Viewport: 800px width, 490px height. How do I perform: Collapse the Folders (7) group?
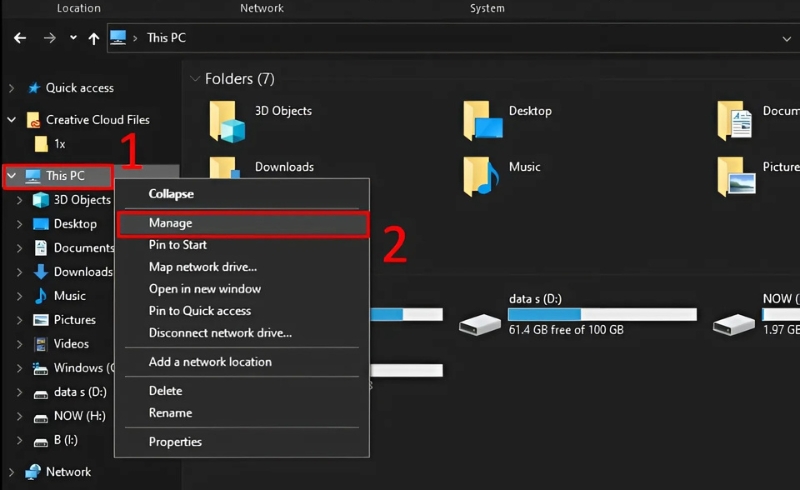(x=195, y=79)
